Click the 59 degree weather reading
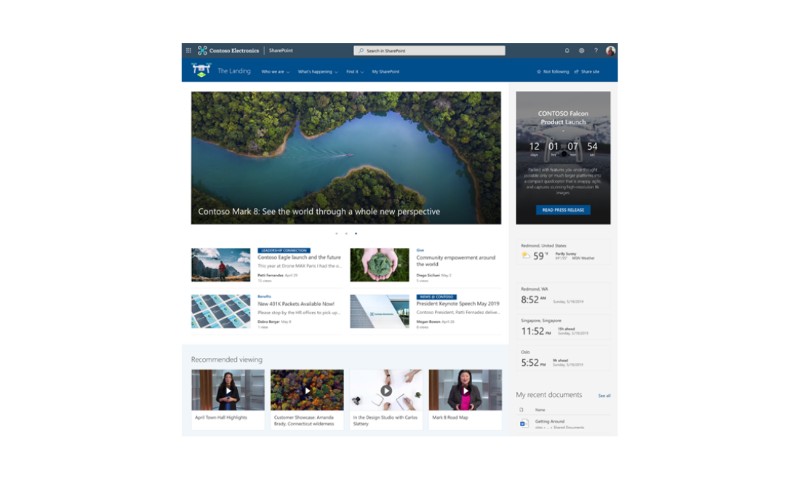 click(540, 256)
